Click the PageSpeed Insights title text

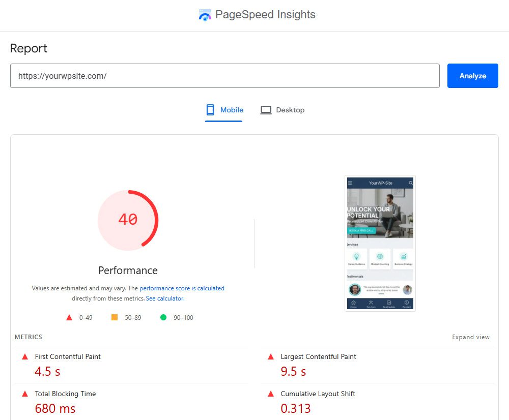pos(265,15)
